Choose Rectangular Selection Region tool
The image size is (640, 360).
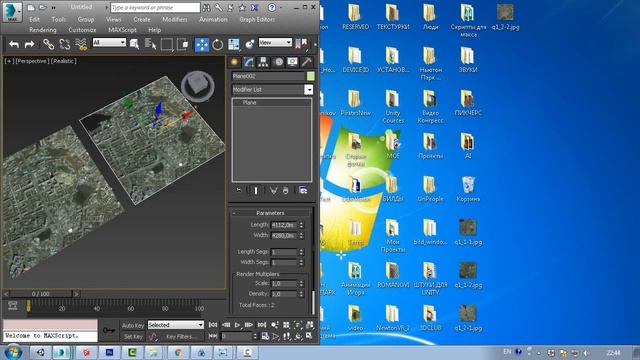pyautogui.click(x=167, y=44)
